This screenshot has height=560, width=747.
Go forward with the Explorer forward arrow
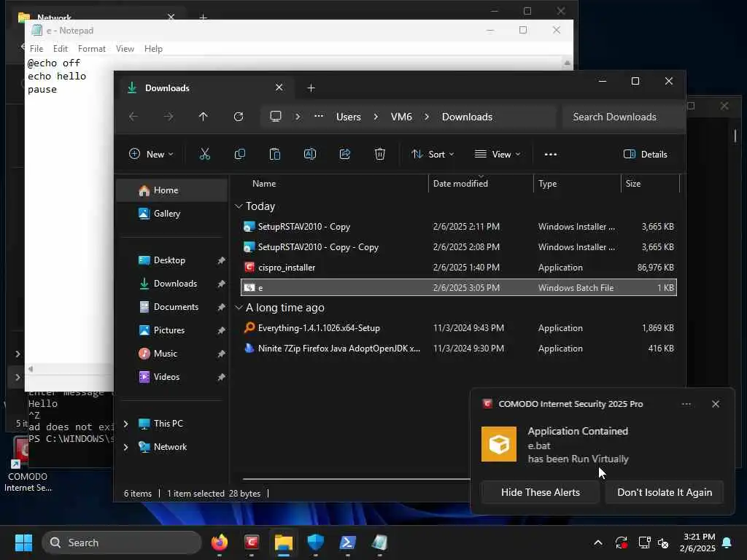coord(169,117)
